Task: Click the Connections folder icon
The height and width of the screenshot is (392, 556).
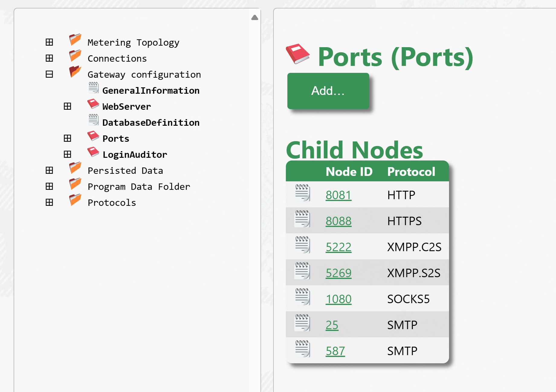Action: click(x=75, y=56)
